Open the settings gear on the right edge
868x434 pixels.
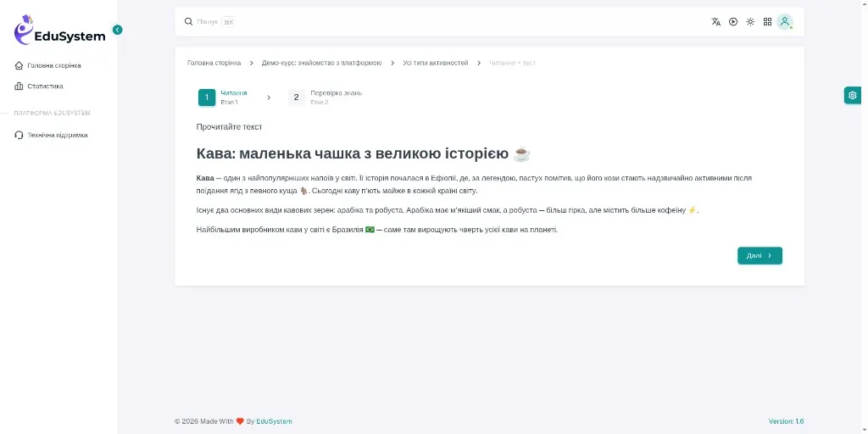tap(853, 95)
